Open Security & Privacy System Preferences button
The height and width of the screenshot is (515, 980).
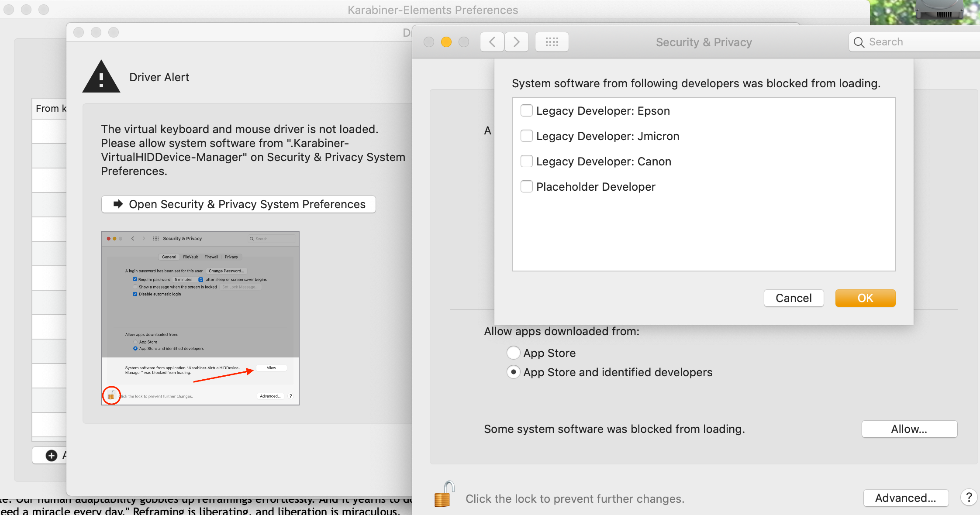(238, 204)
